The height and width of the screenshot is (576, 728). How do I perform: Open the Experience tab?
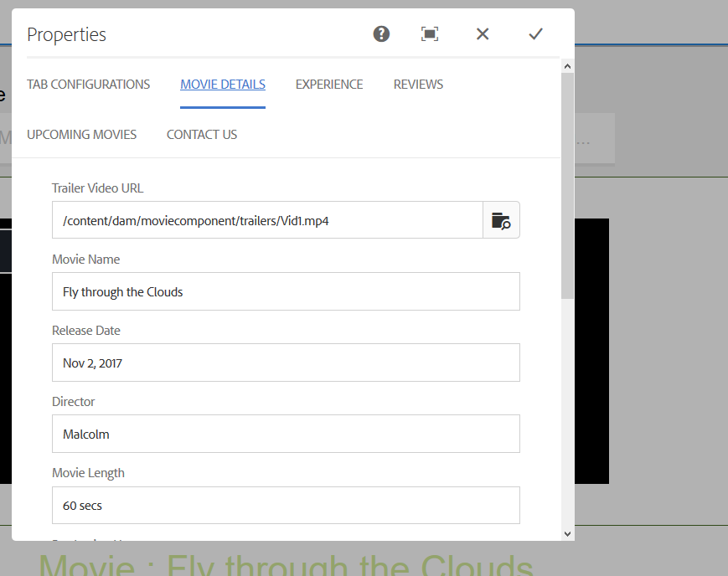(329, 85)
